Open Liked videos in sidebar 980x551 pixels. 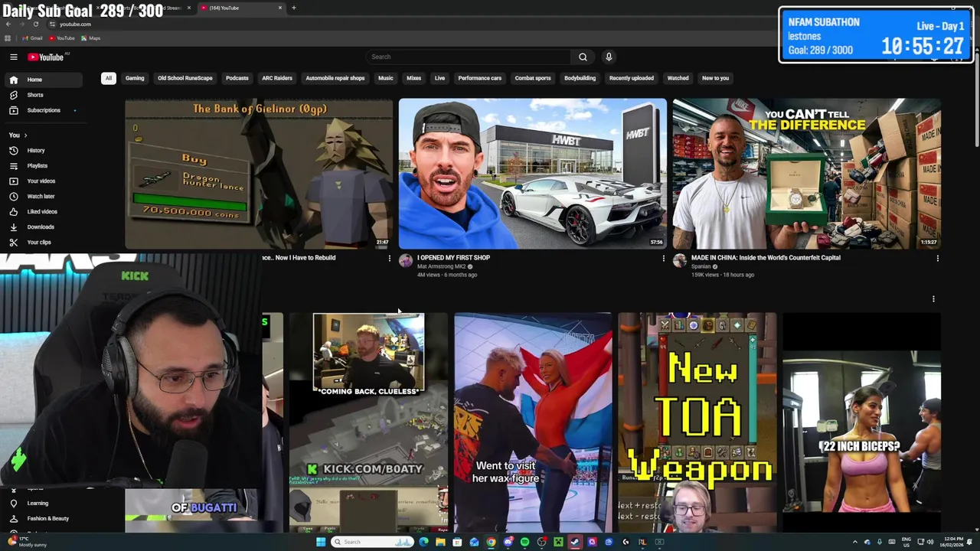tap(42, 212)
